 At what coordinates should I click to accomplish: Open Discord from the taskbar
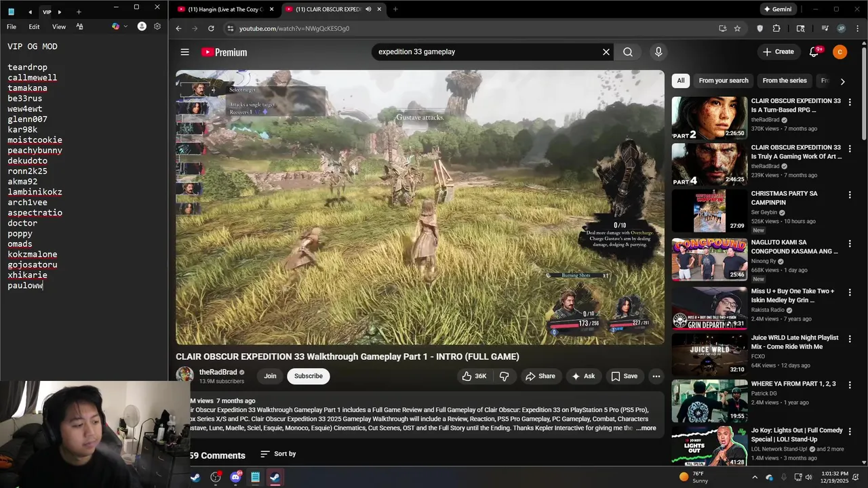pos(235,477)
